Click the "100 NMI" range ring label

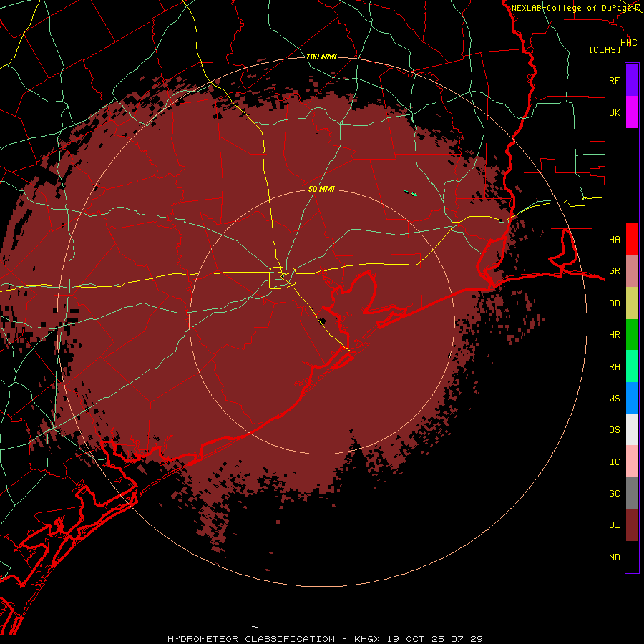point(321,57)
